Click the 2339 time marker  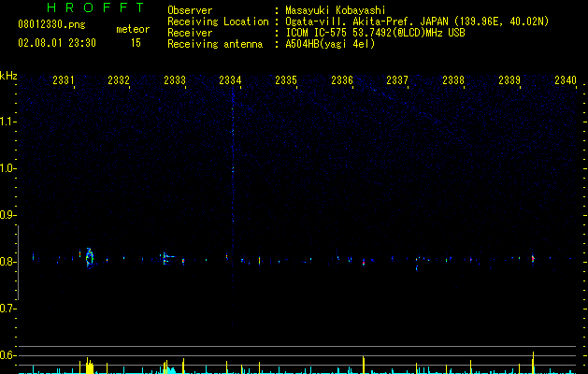[509, 79]
